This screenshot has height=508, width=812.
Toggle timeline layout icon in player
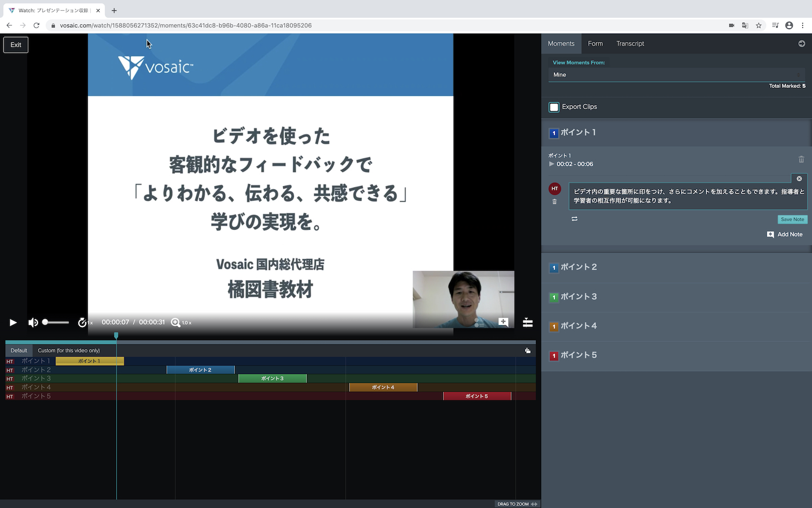click(528, 323)
